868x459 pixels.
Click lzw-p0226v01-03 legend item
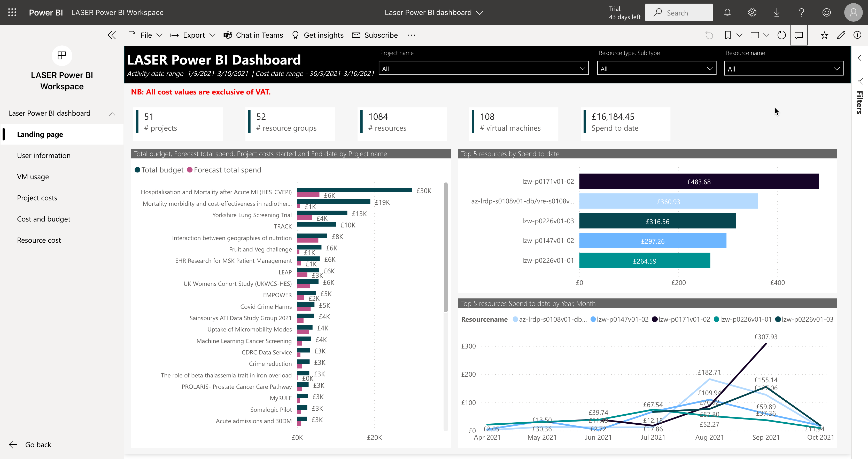pos(804,319)
